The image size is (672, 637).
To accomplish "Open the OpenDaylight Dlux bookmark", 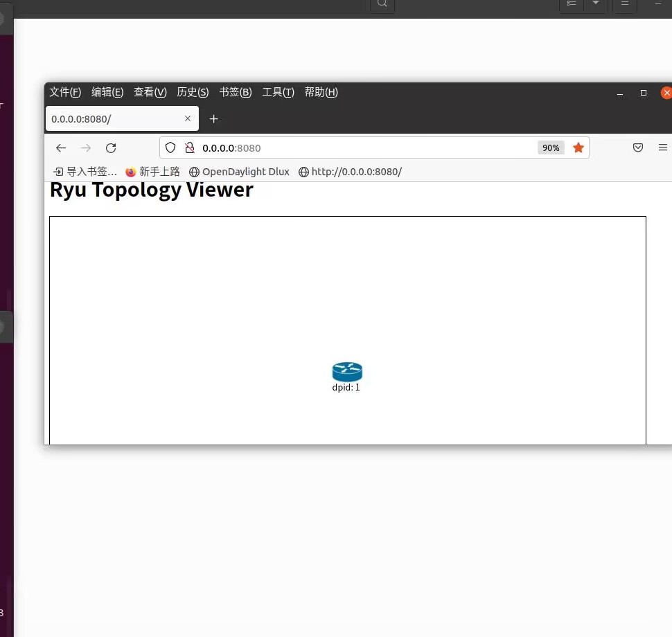I will (x=239, y=172).
